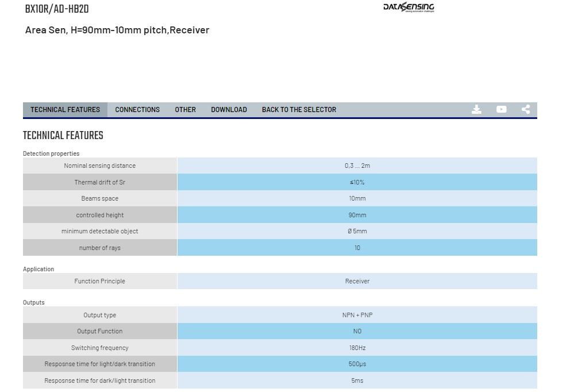Click the 500µs response time value
574x392 pixels.
tap(357, 364)
